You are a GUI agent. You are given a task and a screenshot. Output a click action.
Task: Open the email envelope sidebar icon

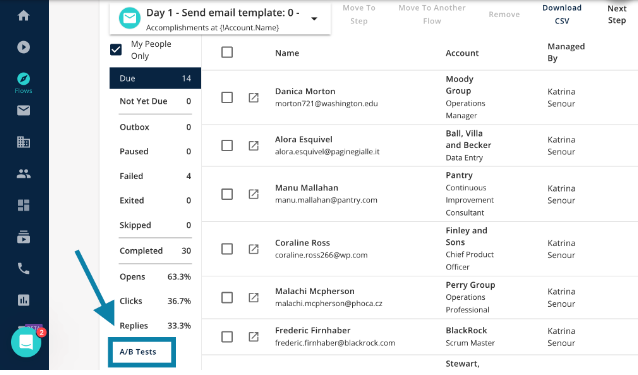[x=24, y=110]
